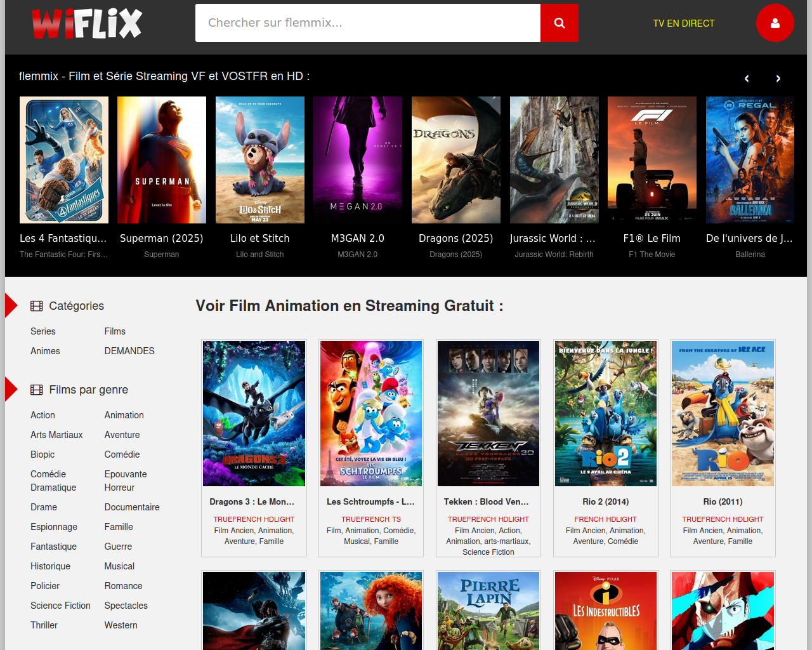Viewport: 812px width, 650px height.
Task: Click the carousel next arrow
Action: pyautogui.click(x=778, y=78)
